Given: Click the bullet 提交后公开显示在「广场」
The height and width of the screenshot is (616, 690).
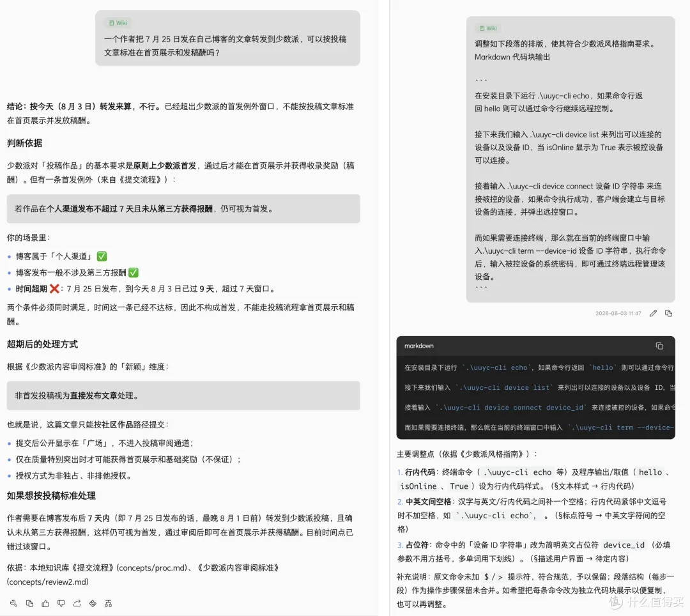Looking at the screenshot, I should tap(101, 443).
